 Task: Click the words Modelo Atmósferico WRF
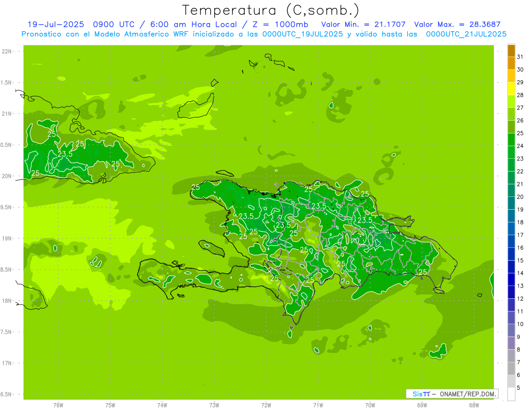(x=141, y=34)
